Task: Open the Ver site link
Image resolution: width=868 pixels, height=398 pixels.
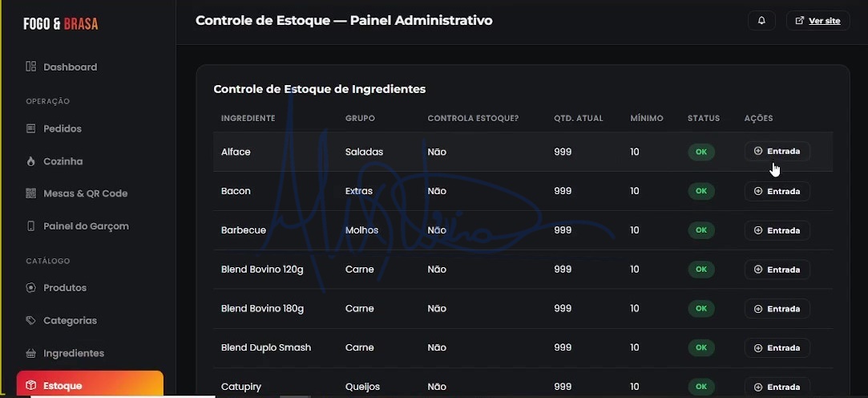Action: [x=818, y=21]
